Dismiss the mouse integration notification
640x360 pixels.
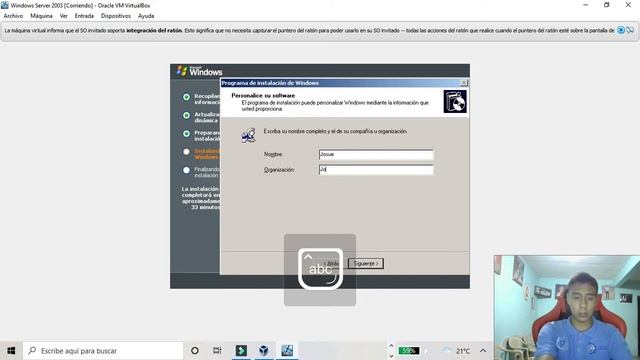pyautogui.click(x=620, y=30)
